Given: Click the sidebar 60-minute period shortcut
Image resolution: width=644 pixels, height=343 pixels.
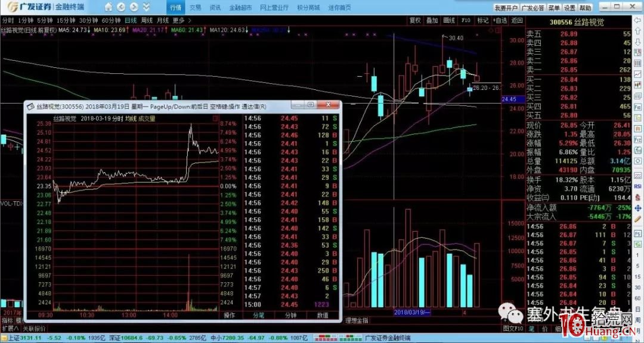Looking at the screenshot, I should 638,298.
